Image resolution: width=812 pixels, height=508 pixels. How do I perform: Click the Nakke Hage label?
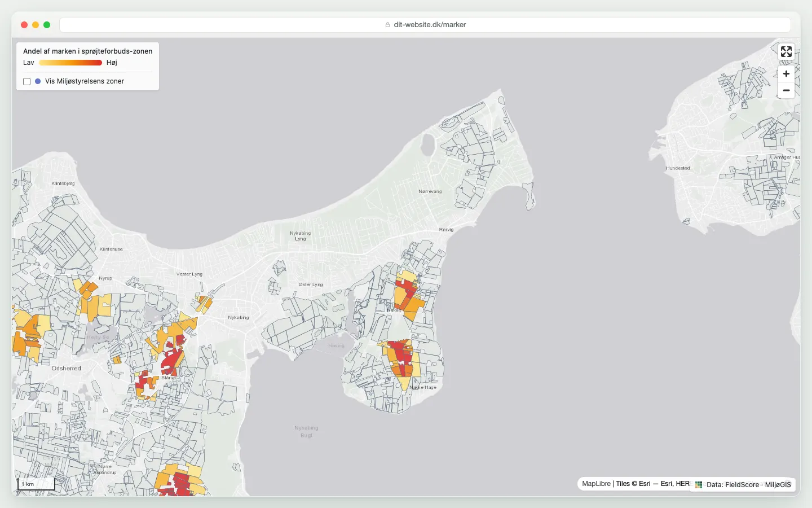point(423,387)
